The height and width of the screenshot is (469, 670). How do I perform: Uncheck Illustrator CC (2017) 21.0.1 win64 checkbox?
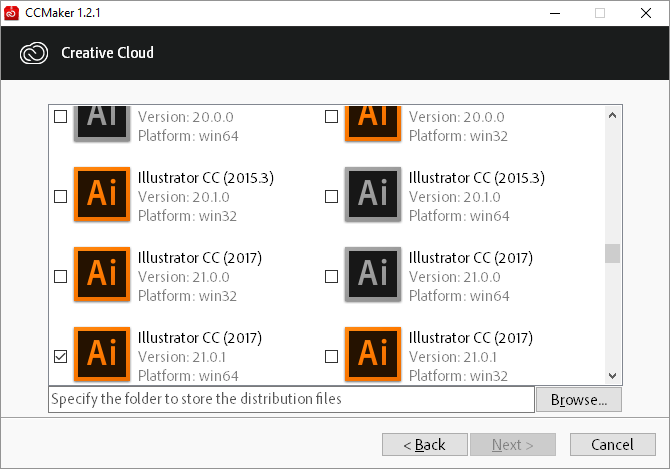click(x=61, y=356)
